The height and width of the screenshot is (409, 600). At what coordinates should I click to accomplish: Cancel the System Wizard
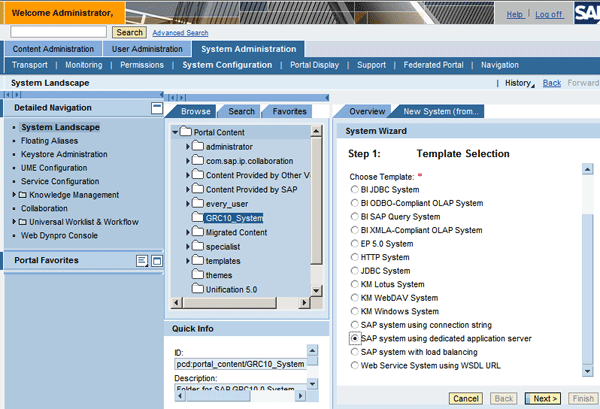point(466,399)
